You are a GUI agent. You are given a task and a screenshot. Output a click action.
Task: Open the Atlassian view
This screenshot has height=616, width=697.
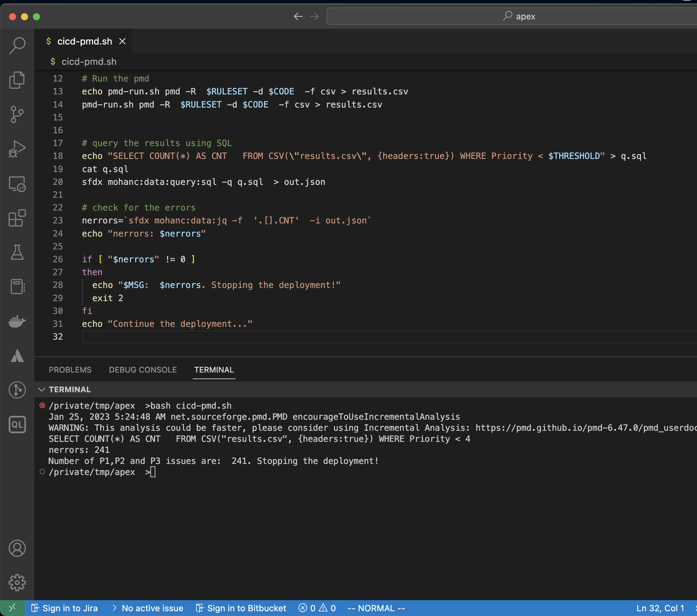pyautogui.click(x=17, y=355)
